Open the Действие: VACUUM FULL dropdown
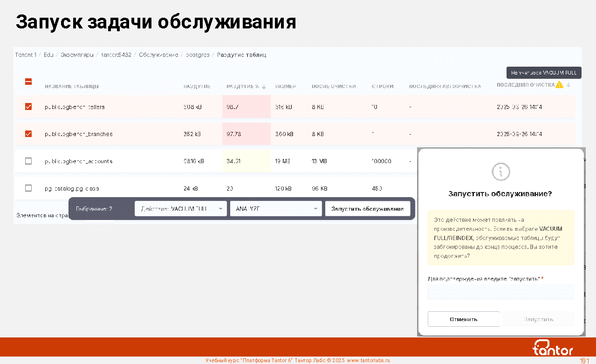The height and width of the screenshot is (364, 596). click(181, 209)
